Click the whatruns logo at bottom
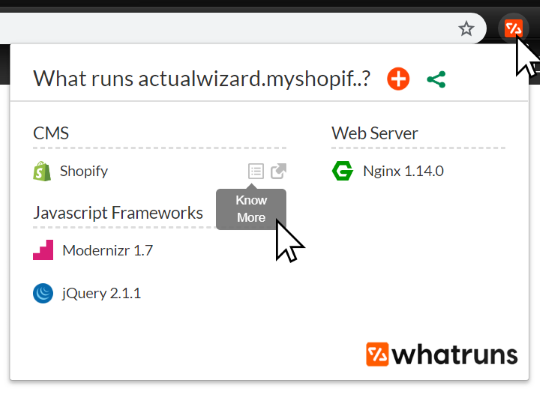This screenshot has height=398, width=540. 442,354
